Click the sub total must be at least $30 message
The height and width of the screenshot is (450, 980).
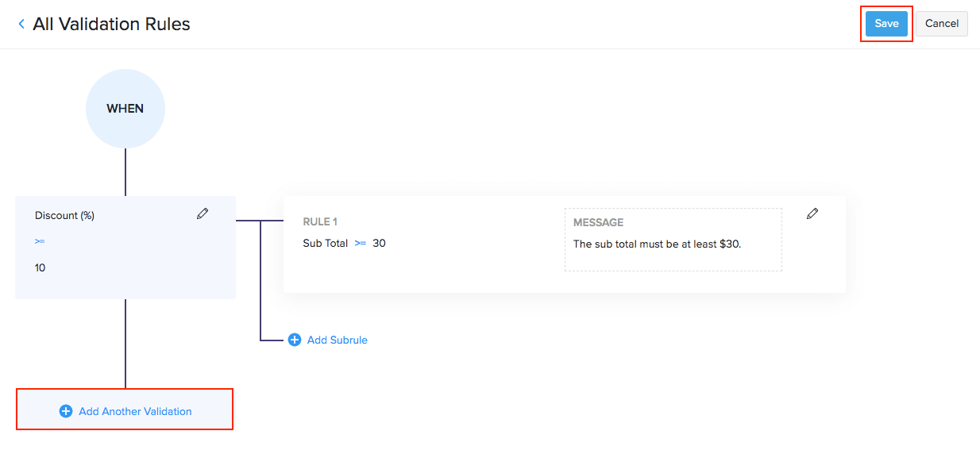(x=657, y=244)
